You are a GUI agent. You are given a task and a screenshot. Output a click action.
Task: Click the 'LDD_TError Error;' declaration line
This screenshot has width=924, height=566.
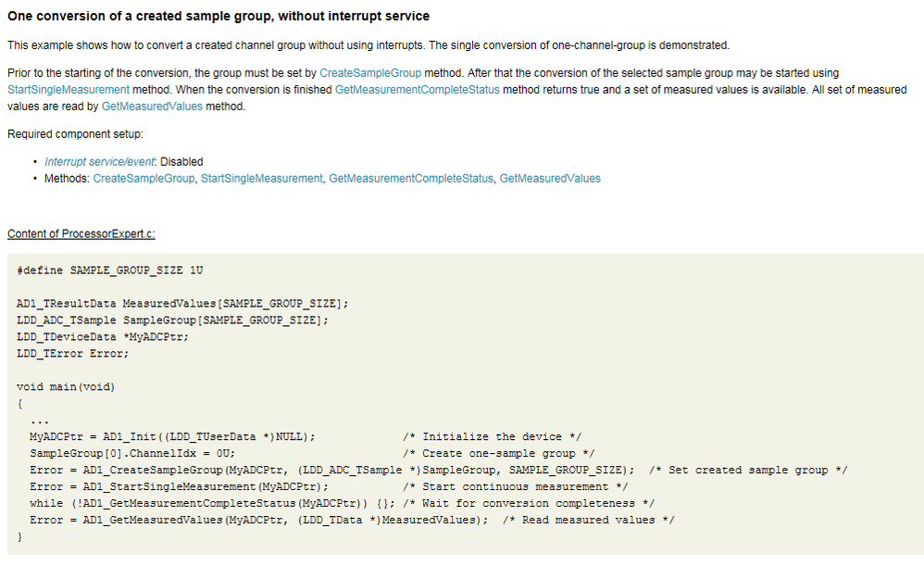(x=73, y=353)
